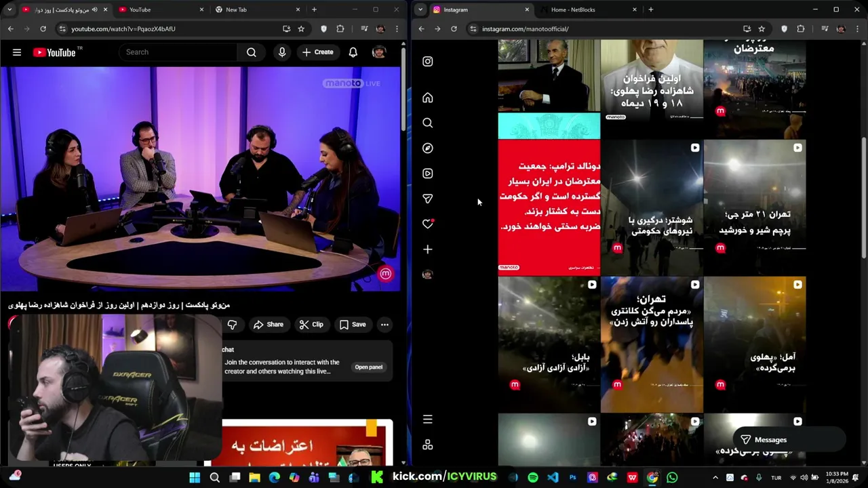Open the Instagram profile avatar in the sidebar
Viewport: 868px width, 488px height.
[x=427, y=274]
